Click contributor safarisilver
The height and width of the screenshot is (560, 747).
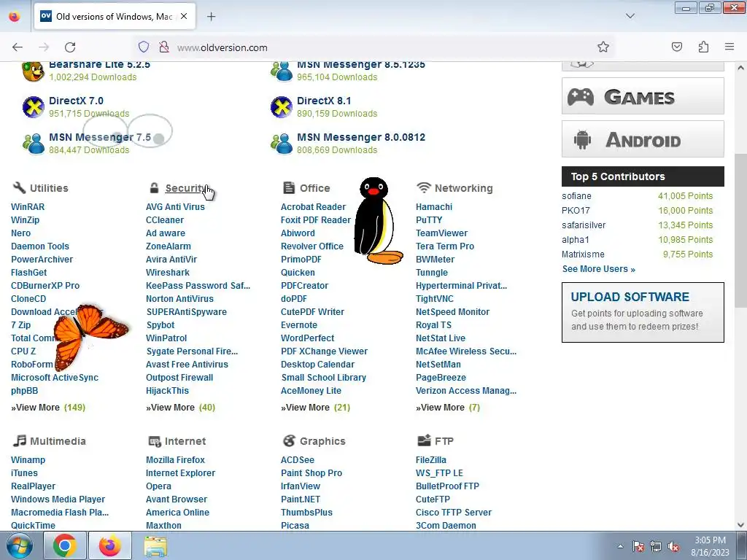pos(584,225)
